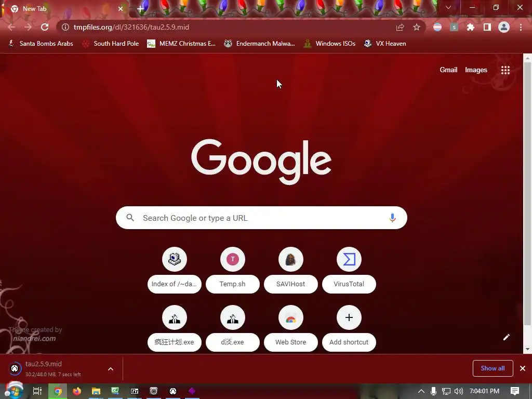Click the volume speaker tray icon
Viewport: 532px width, 399px height.
[458, 391]
